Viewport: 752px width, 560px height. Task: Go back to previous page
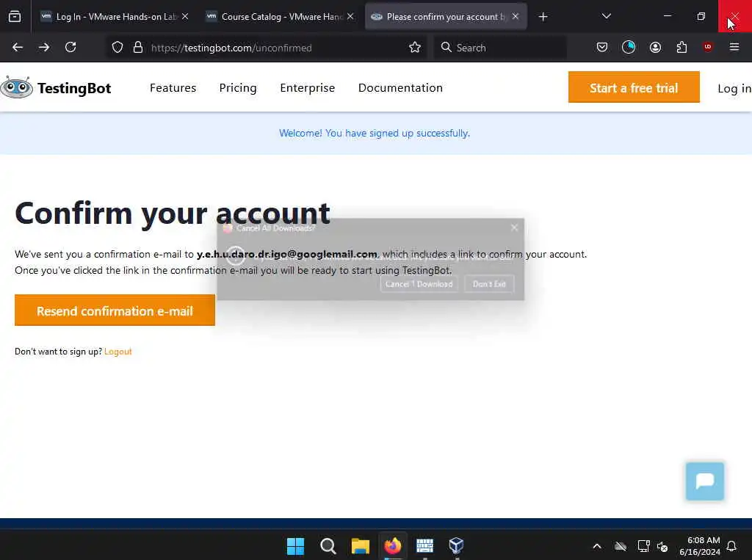pyautogui.click(x=18, y=47)
